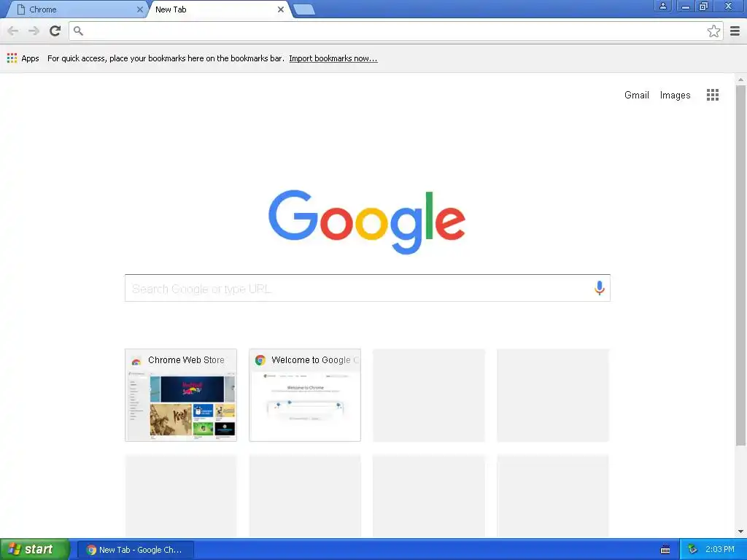Viewport: 747px width, 560px height.
Task: Close the Chrome tab
Action: 139,9
